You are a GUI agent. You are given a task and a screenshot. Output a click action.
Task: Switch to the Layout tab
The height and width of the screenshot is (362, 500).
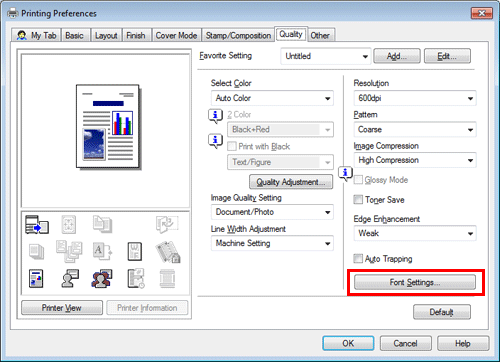tap(106, 35)
